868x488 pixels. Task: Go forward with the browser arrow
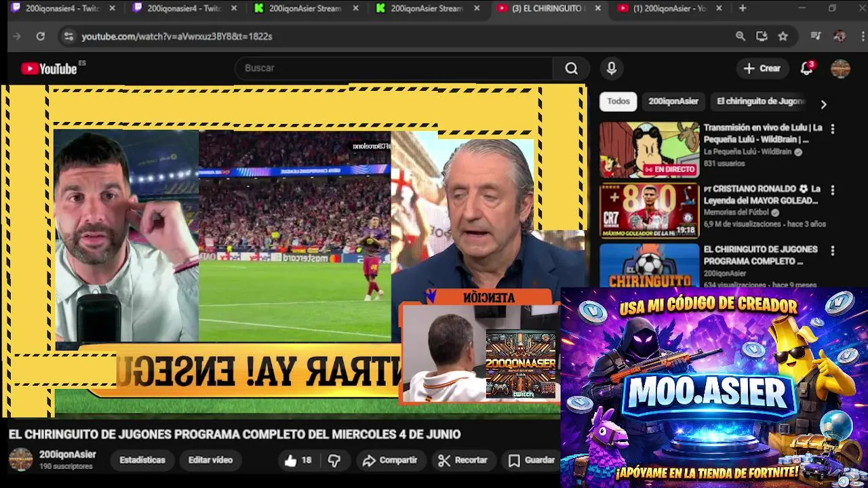[x=17, y=36]
